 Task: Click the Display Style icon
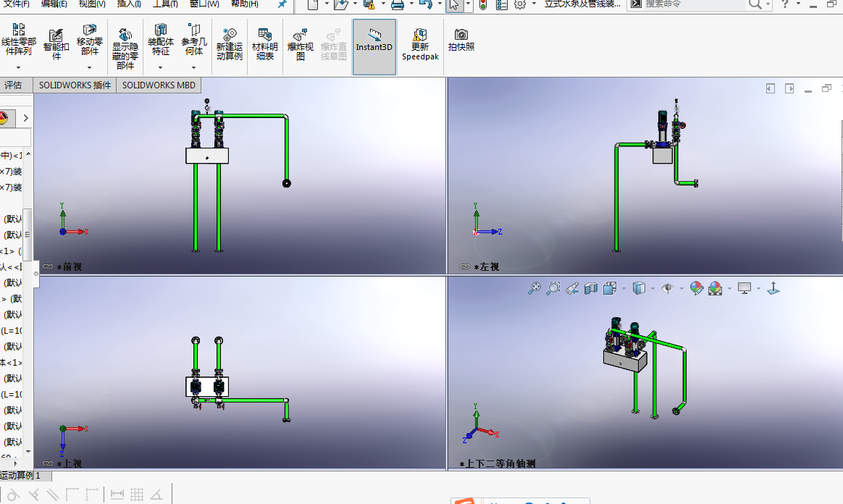[x=639, y=288]
